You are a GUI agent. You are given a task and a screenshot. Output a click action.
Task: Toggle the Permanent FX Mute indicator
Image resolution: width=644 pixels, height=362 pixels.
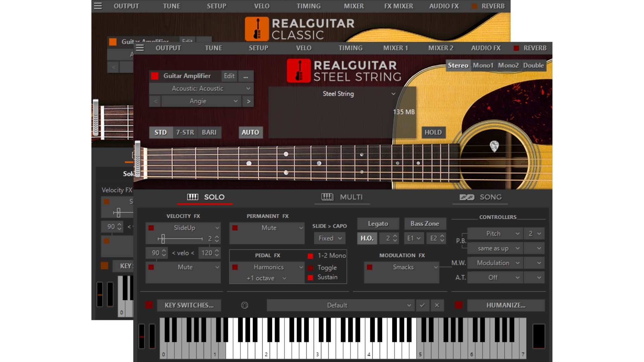coord(235,228)
